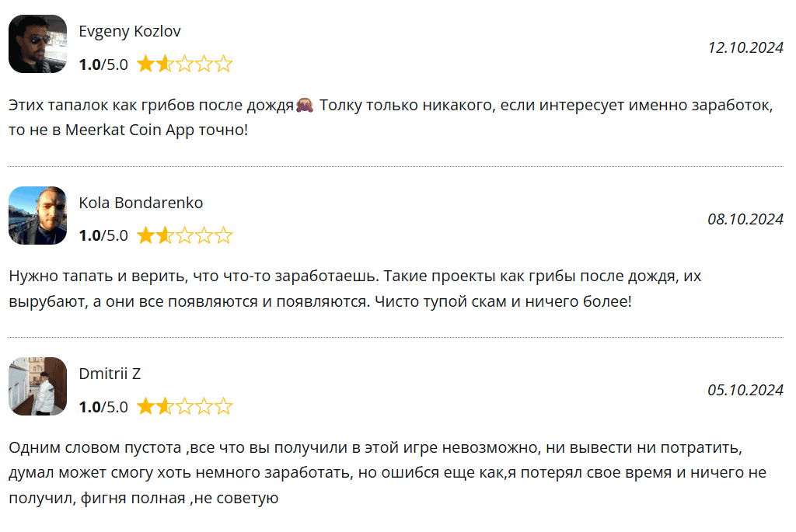This screenshot has width=796, height=532.
Task: Click last empty star in Kola Bondarenko's rating
Action: point(223,235)
